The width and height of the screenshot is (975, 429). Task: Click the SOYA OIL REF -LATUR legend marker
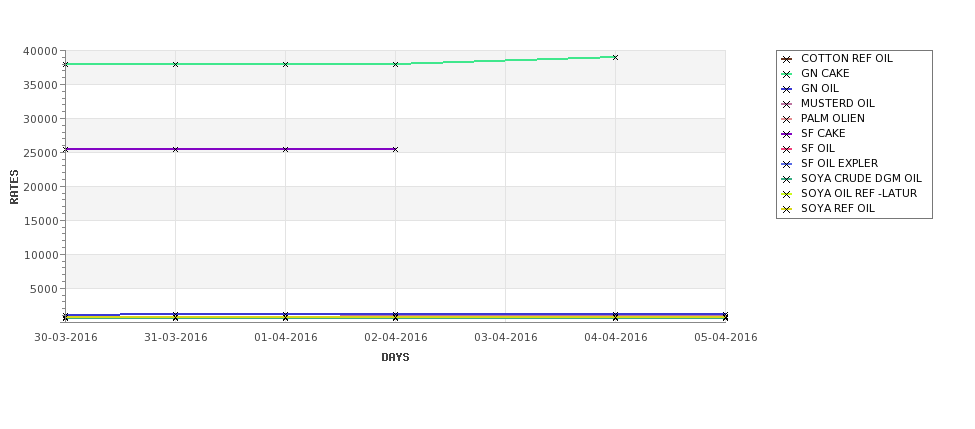[786, 194]
